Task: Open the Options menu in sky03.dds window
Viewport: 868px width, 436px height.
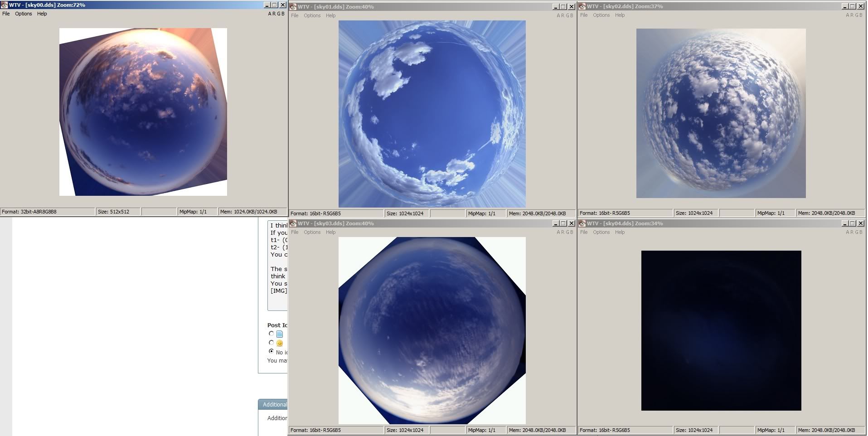Action: (x=312, y=232)
